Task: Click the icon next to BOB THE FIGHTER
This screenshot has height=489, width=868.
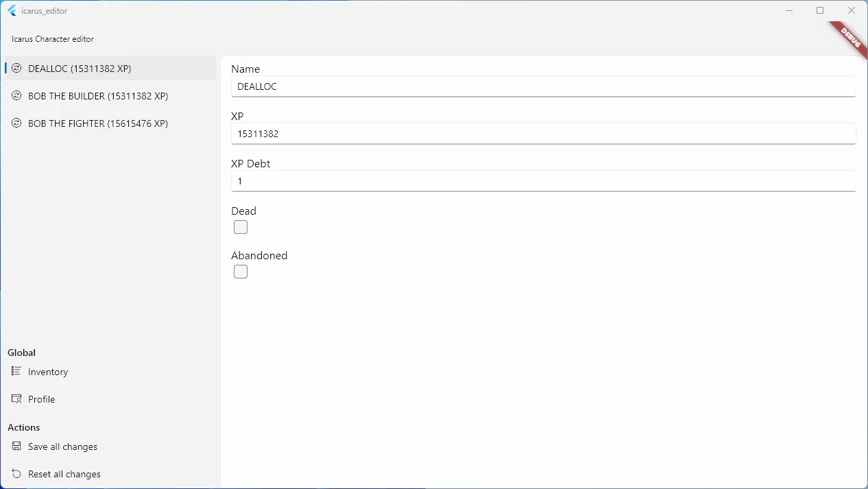Action: tap(16, 123)
